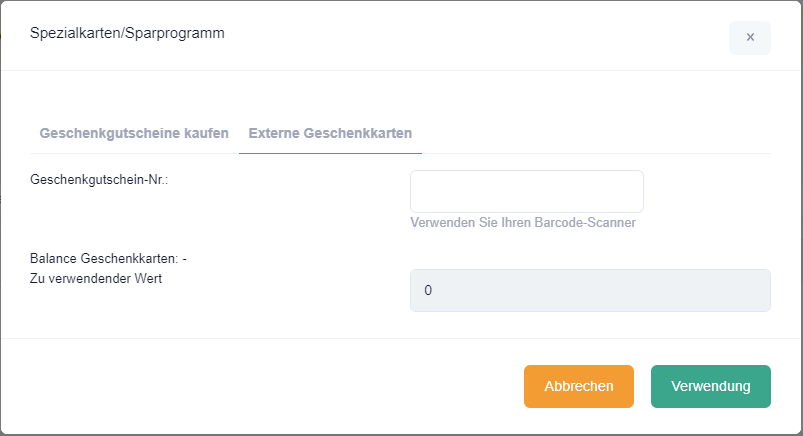Viewport: 803px width, 436px height.
Task: Switch to Geschenkgutscheine kaufen tab
Action: pyautogui.click(x=134, y=133)
